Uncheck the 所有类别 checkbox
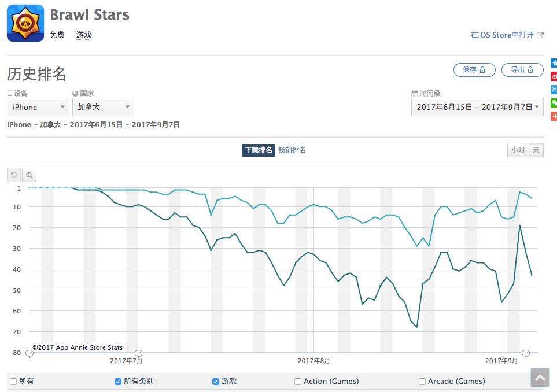This screenshot has height=392, width=557. coord(118,382)
